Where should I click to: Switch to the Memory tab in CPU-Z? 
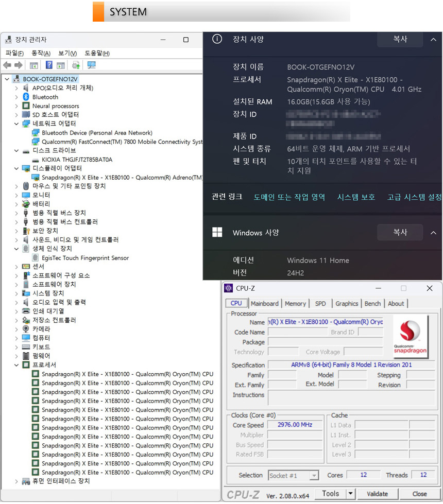pos(295,304)
